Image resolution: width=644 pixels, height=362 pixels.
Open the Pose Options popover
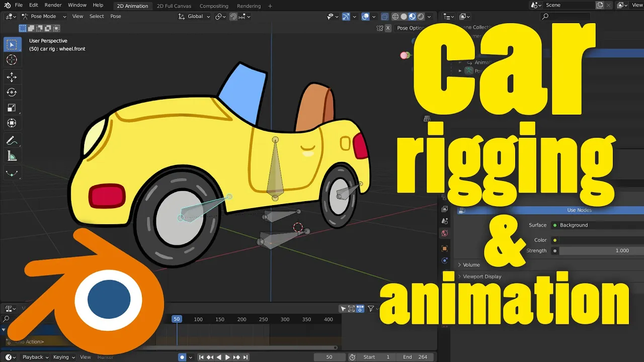click(x=410, y=28)
